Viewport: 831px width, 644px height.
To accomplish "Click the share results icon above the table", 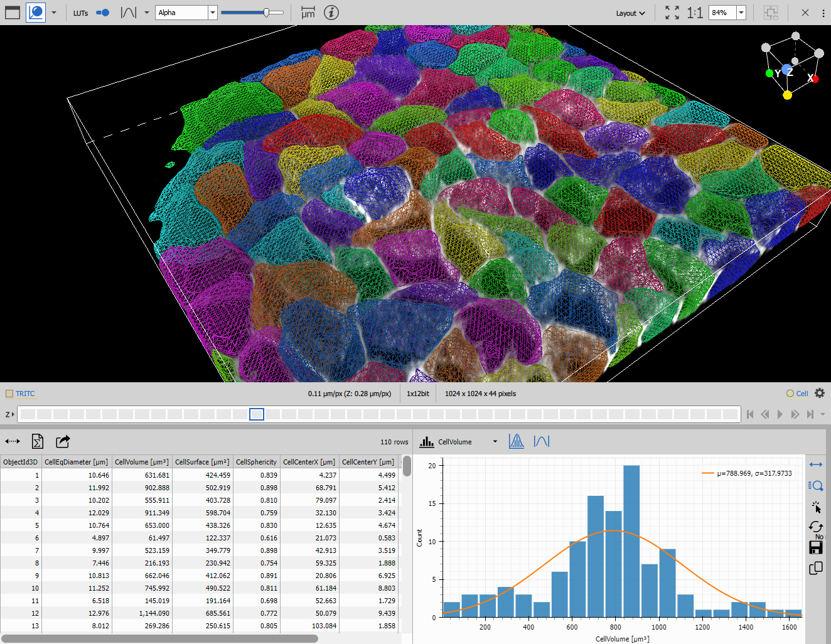I will point(62,441).
